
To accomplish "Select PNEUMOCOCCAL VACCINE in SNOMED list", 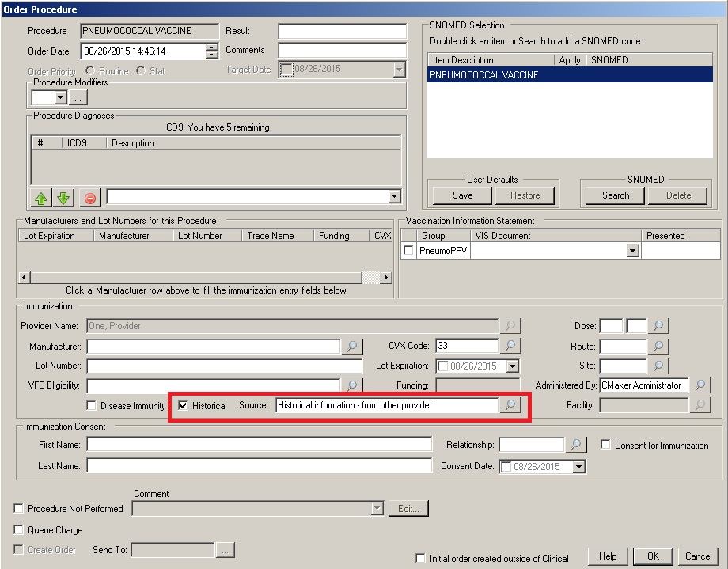I will tap(483, 75).
